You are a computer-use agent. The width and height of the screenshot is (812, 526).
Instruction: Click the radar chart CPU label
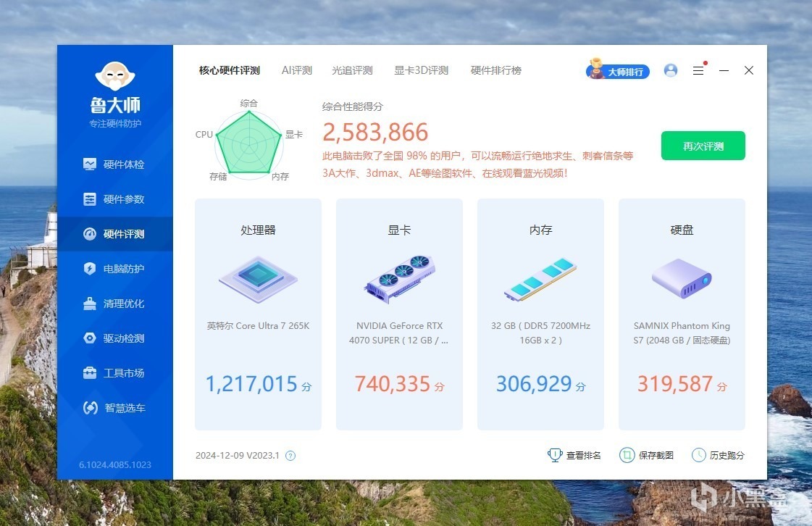point(204,134)
